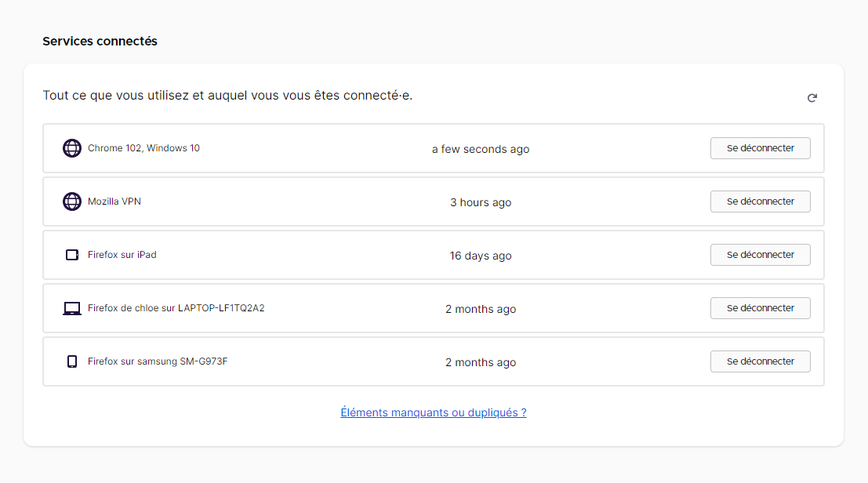Click the '16 days ago' timestamp

[480, 256]
